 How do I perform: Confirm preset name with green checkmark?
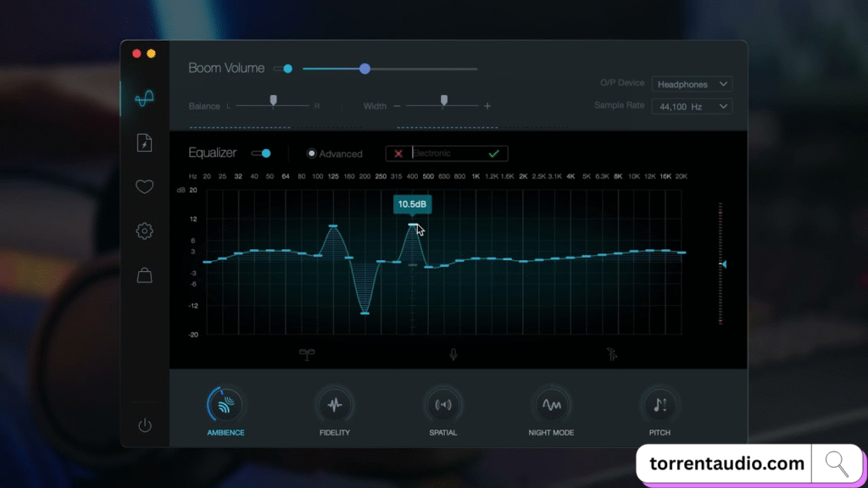tap(493, 153)
